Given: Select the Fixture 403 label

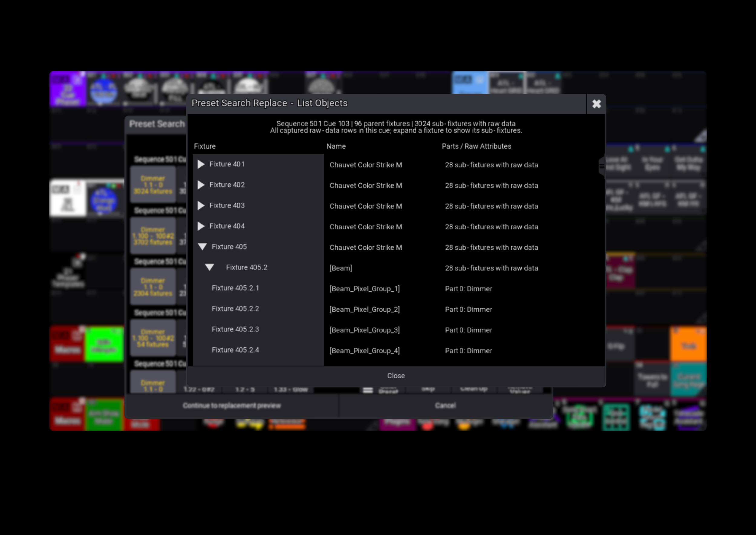Looking at the screenshot, I should point(227,205).
